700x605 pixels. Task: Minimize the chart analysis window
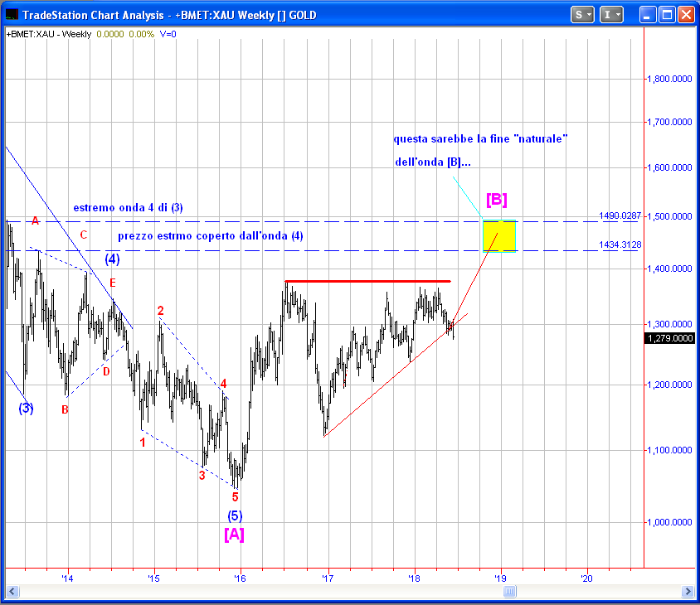(647, 15)
